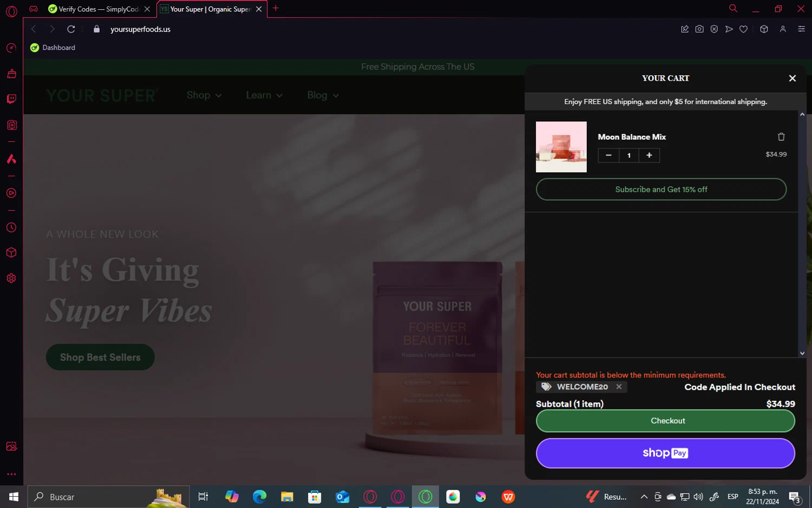This screenshot has height=508, width=812.
Task: Open Task View on taskbar
Action: pyautogui.click(x=204, y=497)
